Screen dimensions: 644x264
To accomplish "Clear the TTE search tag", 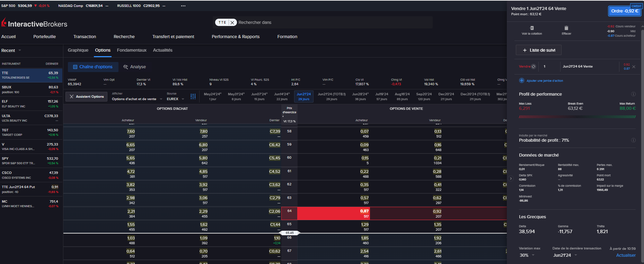I will point(232,23).
